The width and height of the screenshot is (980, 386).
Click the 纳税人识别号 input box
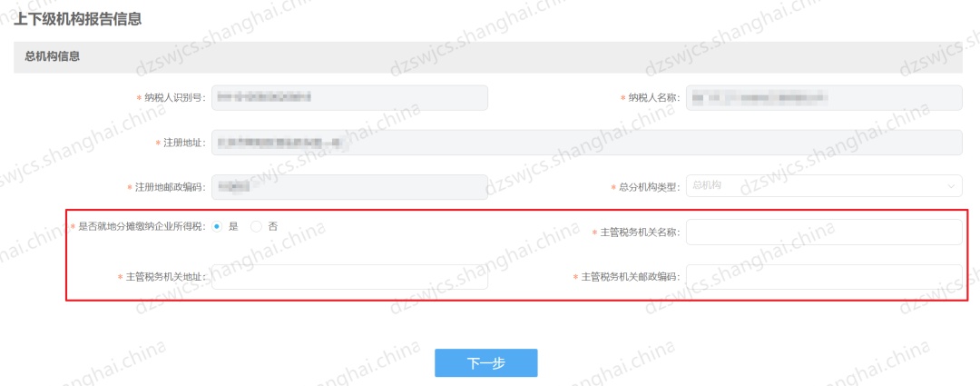[349, 97]
